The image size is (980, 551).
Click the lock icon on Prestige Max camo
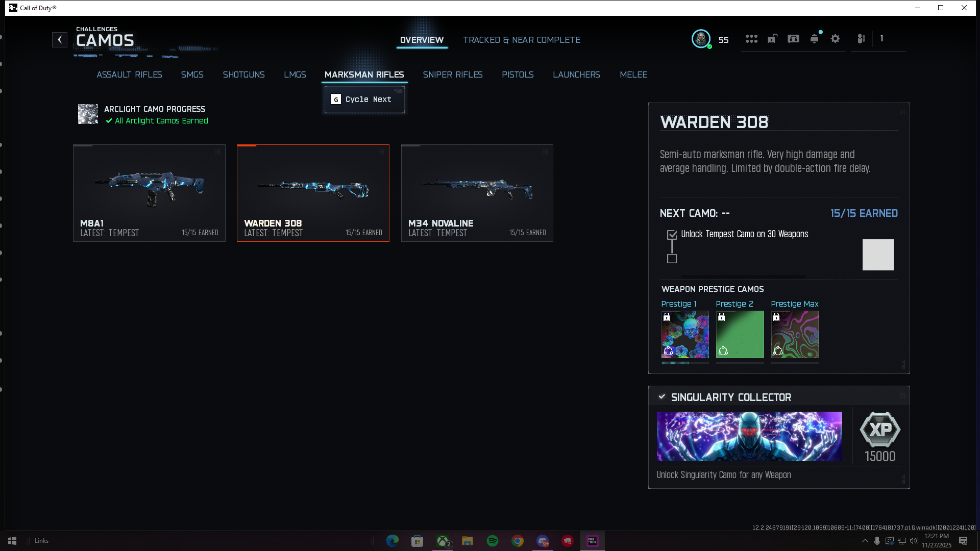tap(776, 317)
